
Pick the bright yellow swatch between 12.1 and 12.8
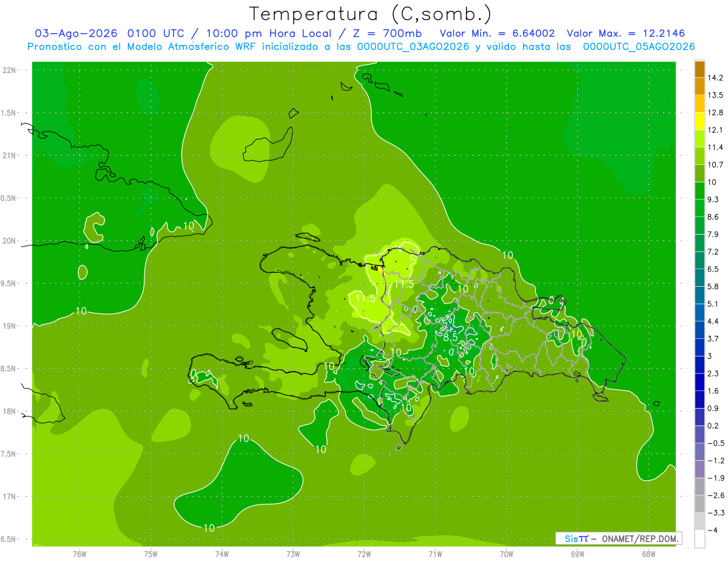click(699, 121)
